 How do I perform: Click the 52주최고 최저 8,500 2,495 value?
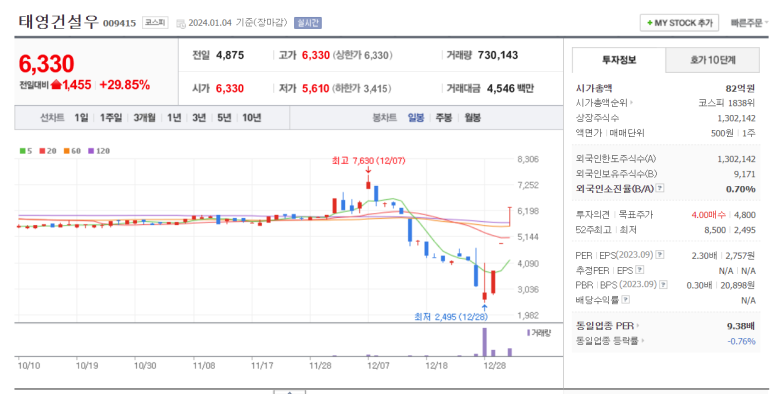click(730, 229)
